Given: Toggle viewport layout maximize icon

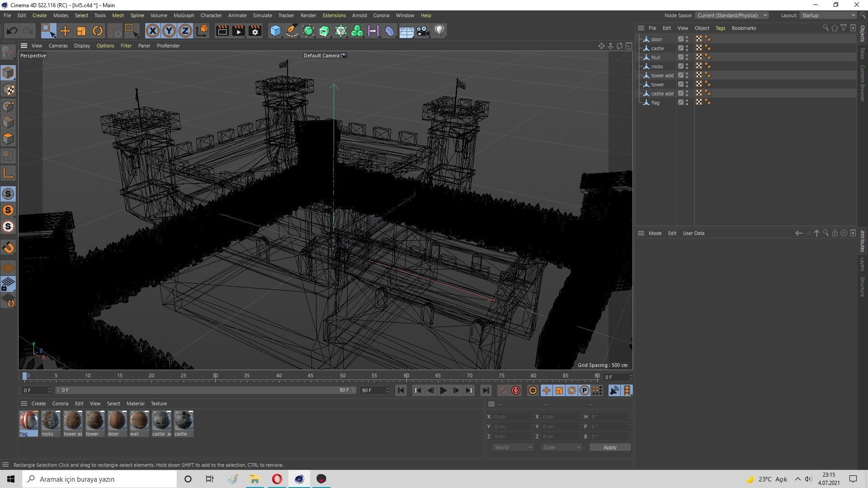Looking at the screenshot, I should coord(629,46).
